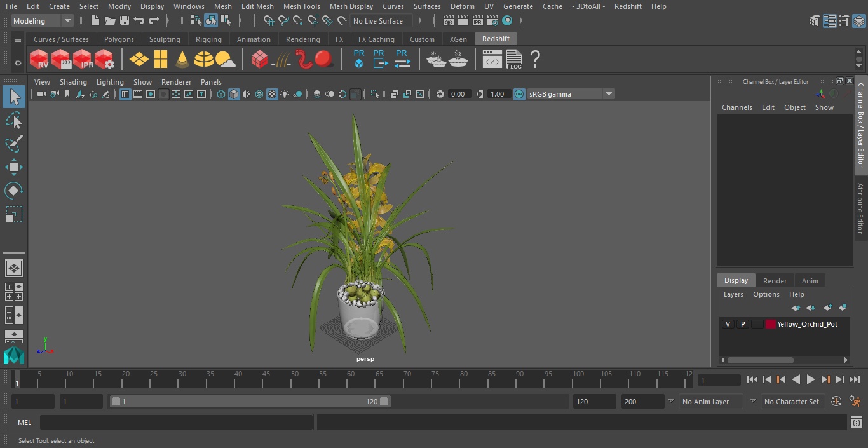The width and height of the screenshot is (868, 448).
Task: Toggle layer visibility V for Yellow_Orchid_Pot
Action: 728,324
